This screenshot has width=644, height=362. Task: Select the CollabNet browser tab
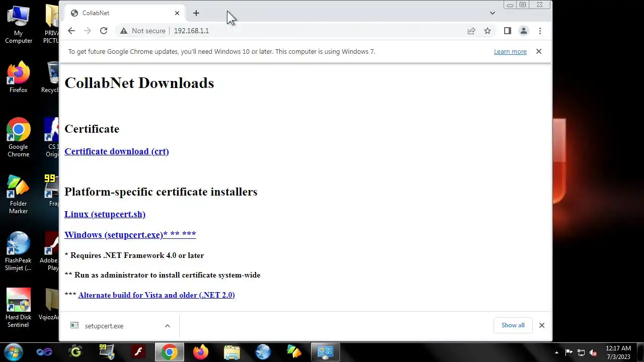pos(125,13)
